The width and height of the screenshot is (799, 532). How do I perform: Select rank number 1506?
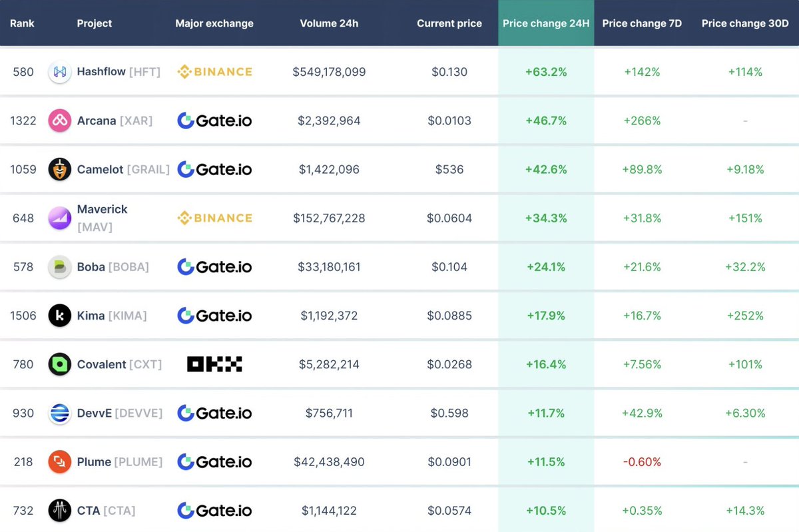(x=23, y=316)
